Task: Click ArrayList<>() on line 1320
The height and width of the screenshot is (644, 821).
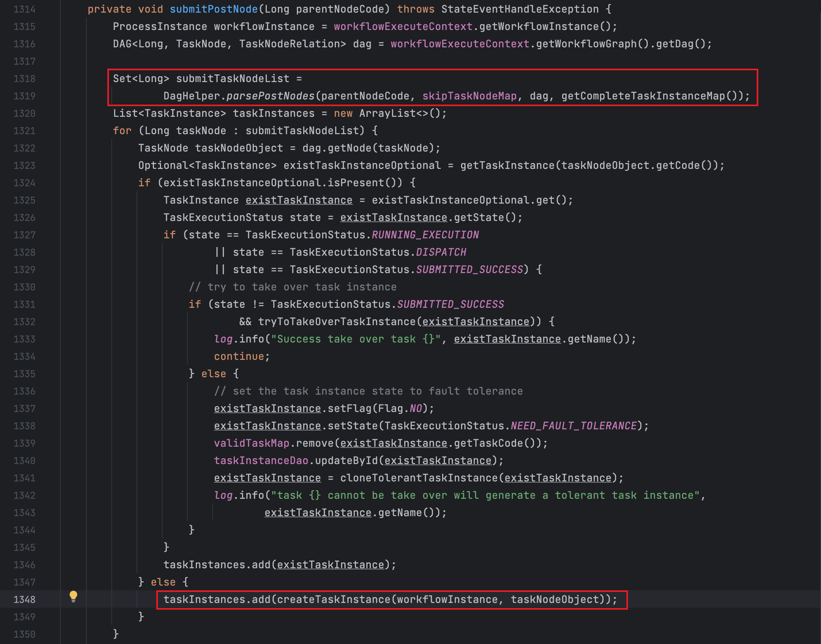Action: click(400, 113)
